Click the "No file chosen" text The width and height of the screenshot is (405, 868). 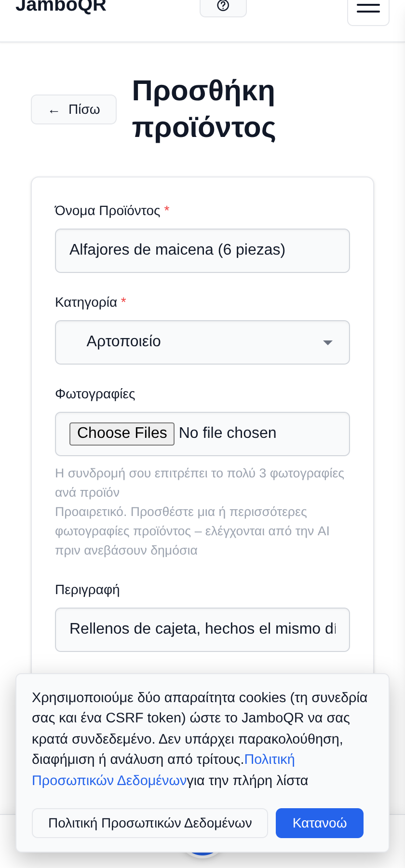click(x=228, y=433)
